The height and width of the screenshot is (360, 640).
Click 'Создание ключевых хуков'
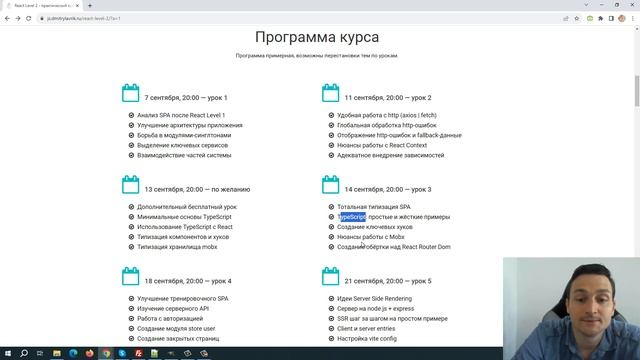(x=375, y=227)
